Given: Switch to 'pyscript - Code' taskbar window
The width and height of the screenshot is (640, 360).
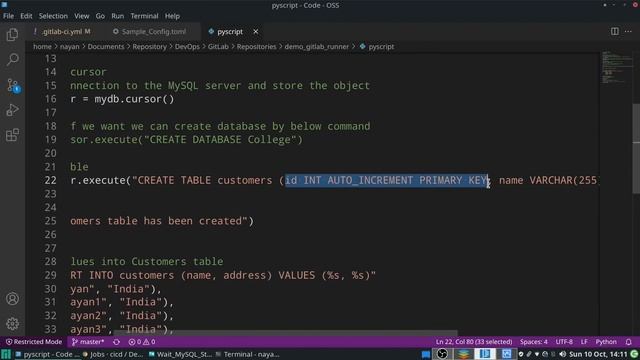Looking at the screenshot, I should pos(47,354).
